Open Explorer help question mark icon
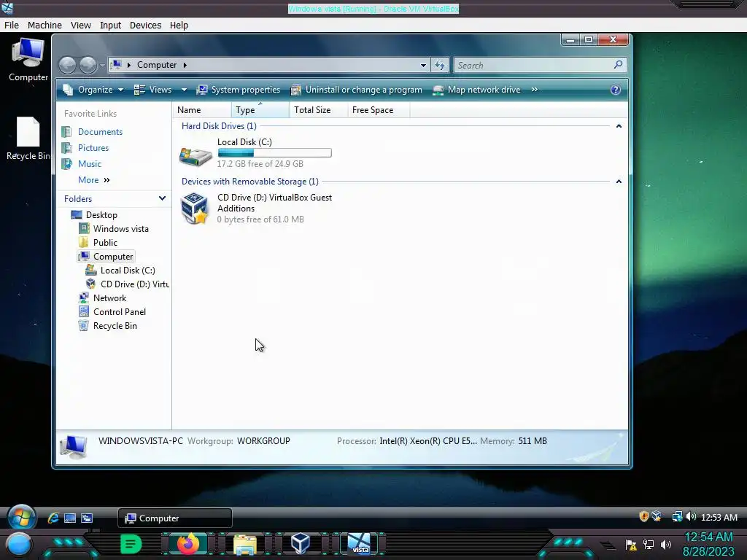Image resolution: width=747 pixels, height=560 pixels. point(616,90)
